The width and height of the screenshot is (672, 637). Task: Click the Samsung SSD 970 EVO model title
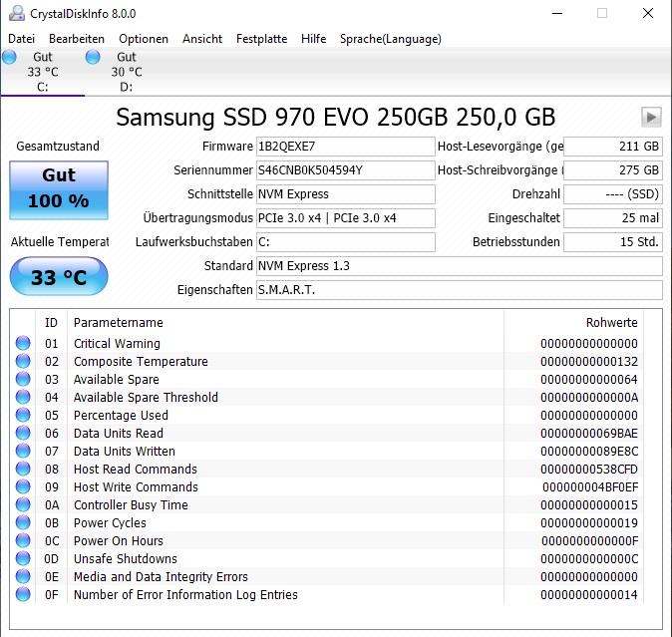coord(336,117)
